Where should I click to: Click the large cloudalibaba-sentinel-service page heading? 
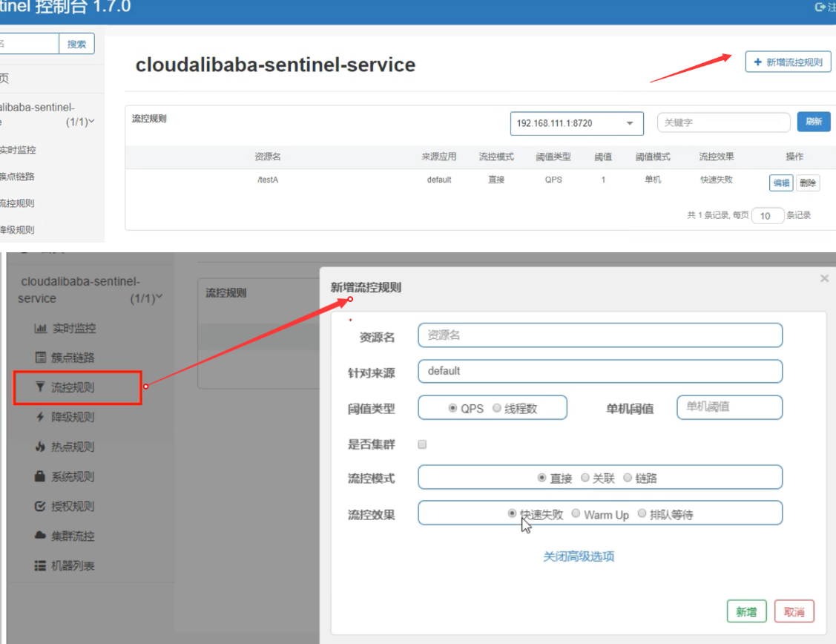[x=275, y=65]
